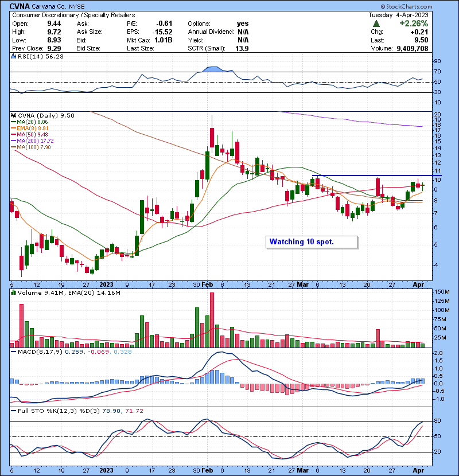
Task: Open the StockCharts.com copyright link
Action: [x=406, y=6]
